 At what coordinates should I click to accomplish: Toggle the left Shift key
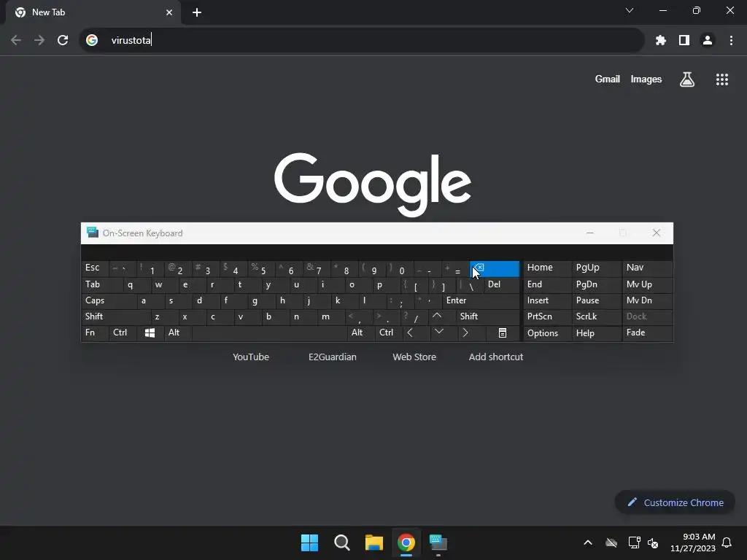(116, 316)
